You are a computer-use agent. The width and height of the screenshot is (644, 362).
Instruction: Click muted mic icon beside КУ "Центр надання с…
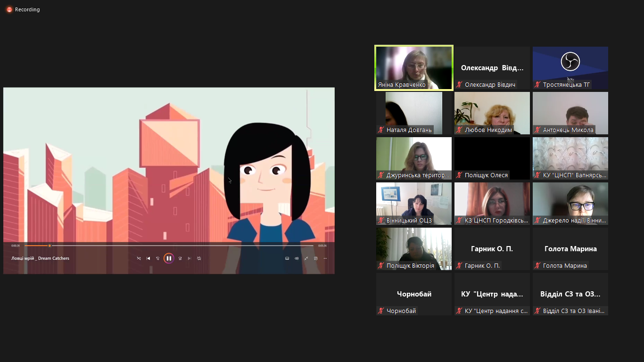459,311
